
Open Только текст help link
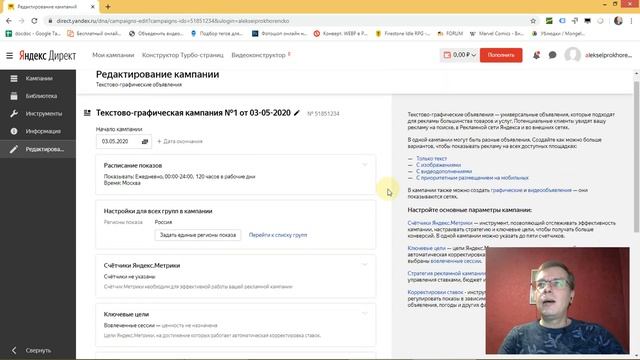tap(431, 158)
